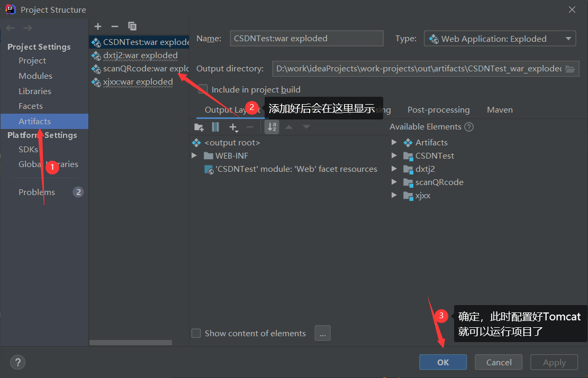588x378 pixels.
Task: Open Available Elements help icon
Action: pyautogui.click(x=469, y=127)
